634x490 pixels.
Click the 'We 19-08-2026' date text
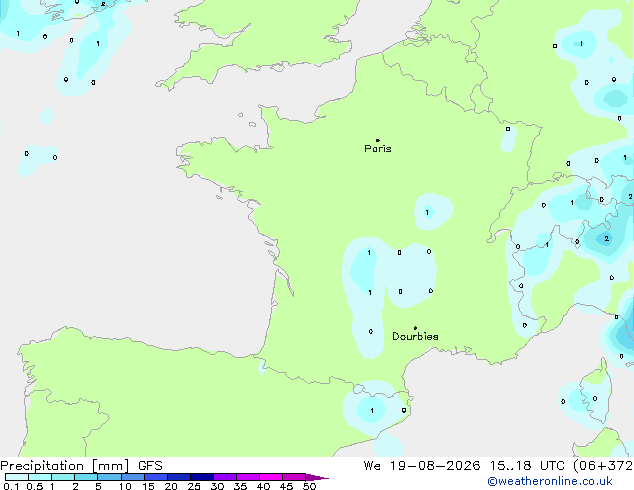pyautogui.click(x=422, y=466)
